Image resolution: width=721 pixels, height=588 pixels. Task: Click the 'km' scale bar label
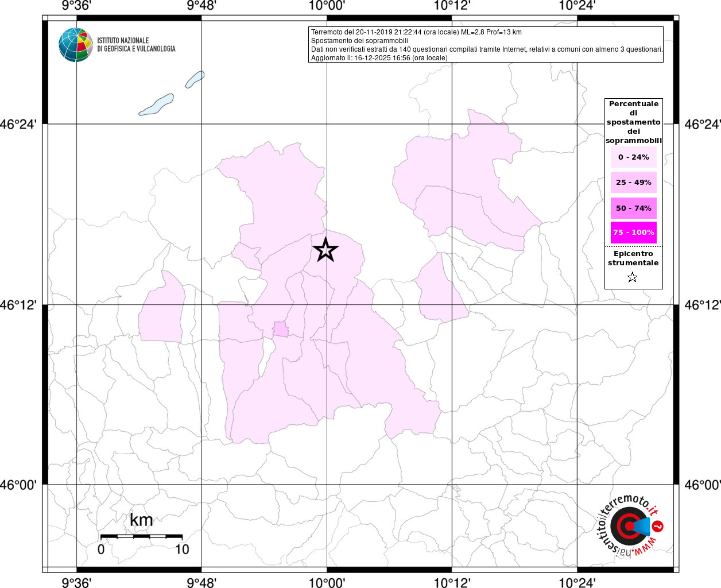141,520
